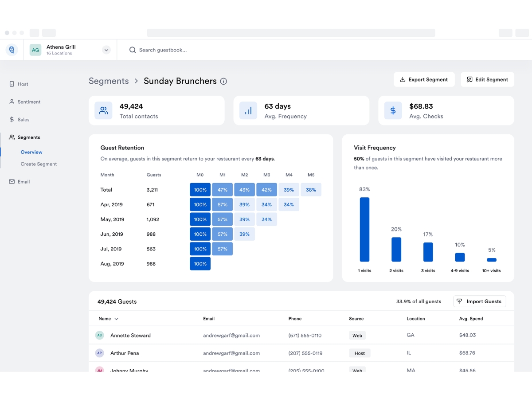
Task: Click the Avg. Checks dollar icon
Action: pos(393,110)
